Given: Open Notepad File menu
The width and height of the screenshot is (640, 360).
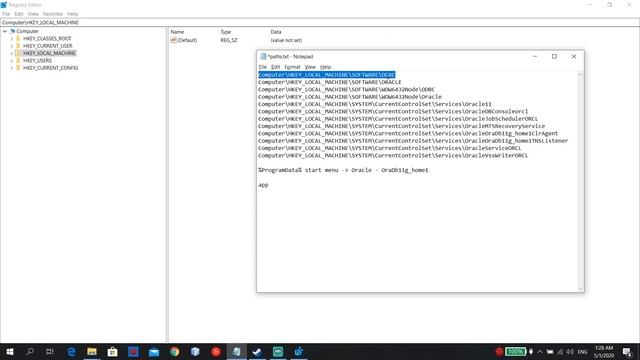Looking at the screenshot, I should click(x=262, y=67).
